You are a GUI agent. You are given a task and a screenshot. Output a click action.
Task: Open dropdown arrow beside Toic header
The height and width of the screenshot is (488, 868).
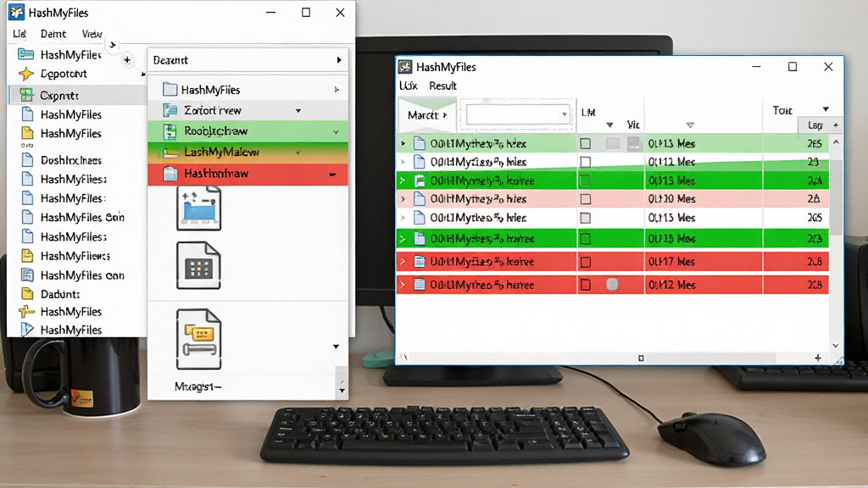coord(826,109)
